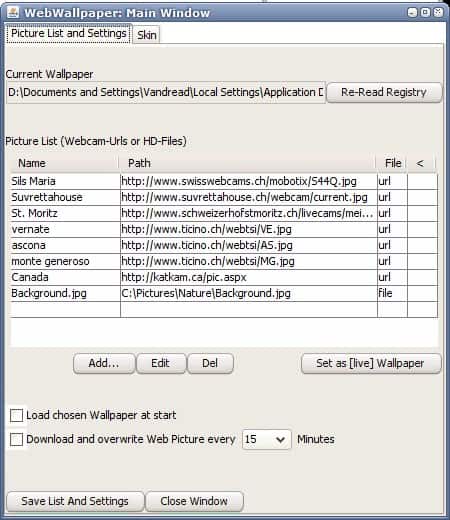
Task: Click the Current Wallpaper path field
Action: coord(166,92)
